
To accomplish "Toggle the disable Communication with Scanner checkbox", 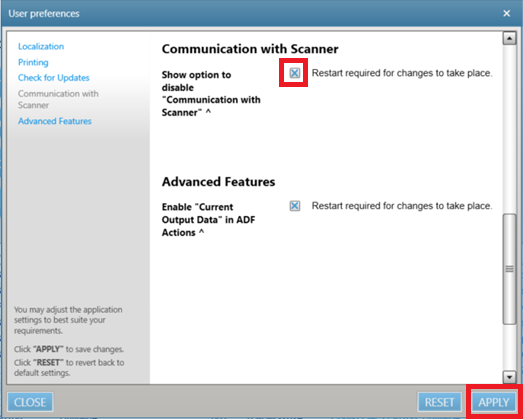I will click(x=295, y=73).
